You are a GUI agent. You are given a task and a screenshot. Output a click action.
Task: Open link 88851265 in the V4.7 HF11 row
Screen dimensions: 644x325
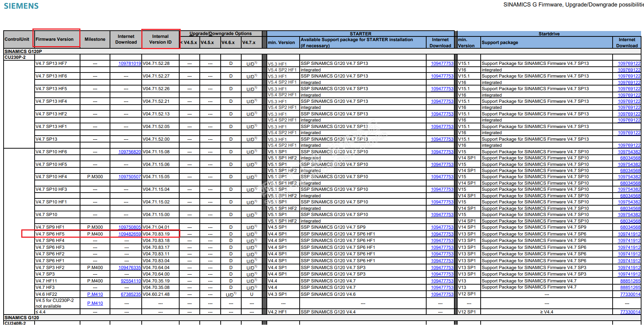coord(630,281)
